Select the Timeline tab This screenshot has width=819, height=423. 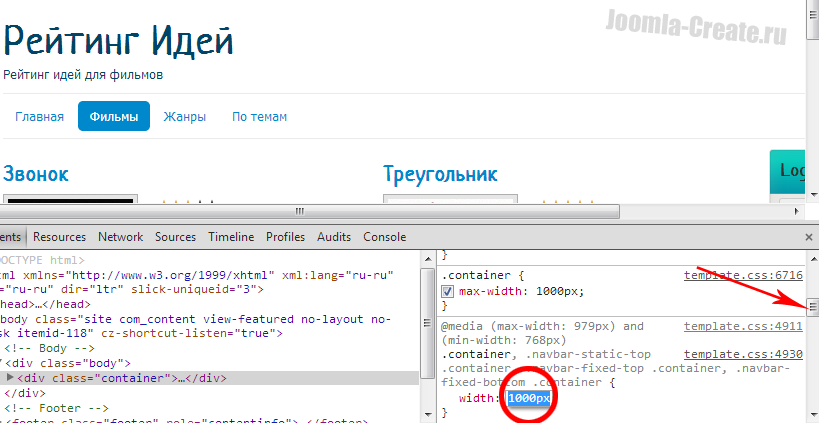[x=231, y=237]
